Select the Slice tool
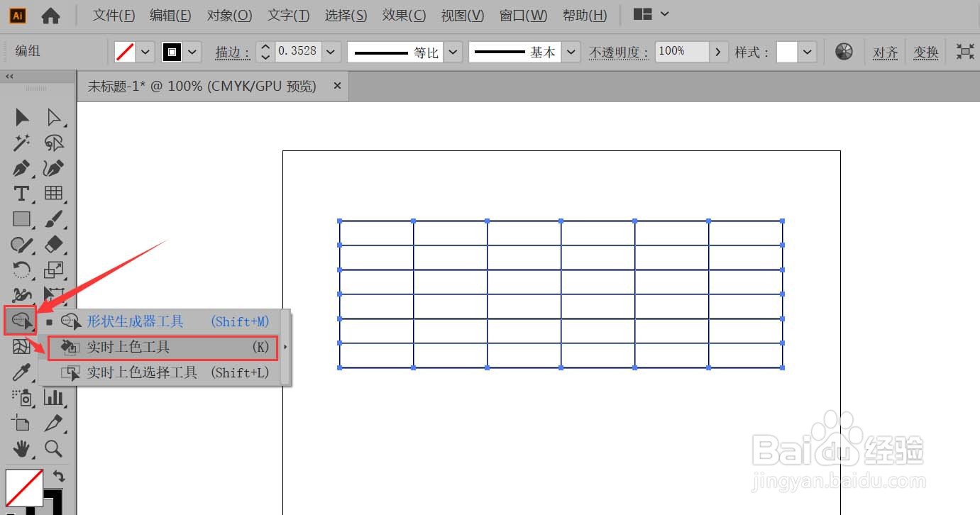The width and height of the screenshot is (980, 515). pos(54,423)
